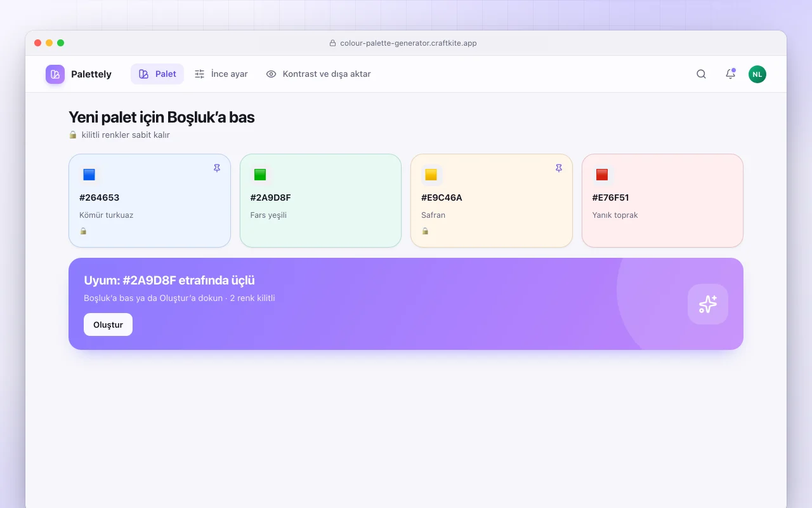This screenshot has height=508, width=812.
Task: Click the red swatch of #E76F51
Action: 602,175
